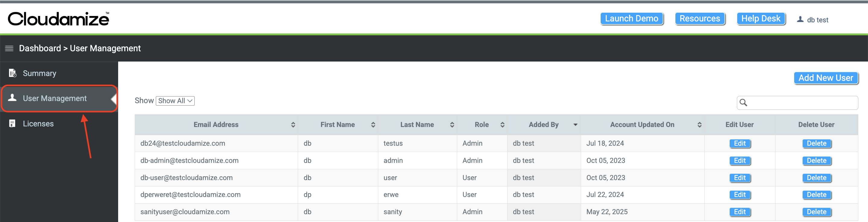Click the Launch Demo button
Screen dimensions: 868x222
tap(631, 19)
